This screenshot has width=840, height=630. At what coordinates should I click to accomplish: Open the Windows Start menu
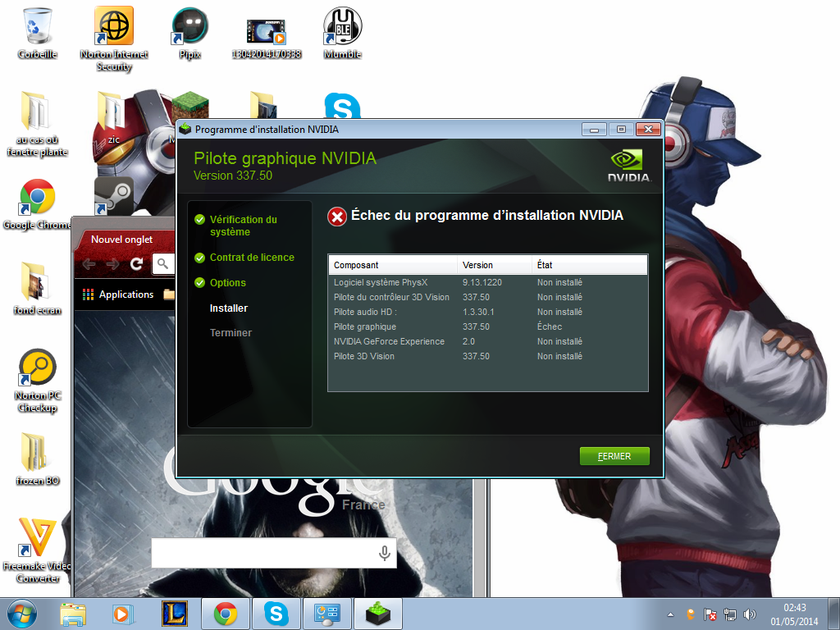(22, 614)
